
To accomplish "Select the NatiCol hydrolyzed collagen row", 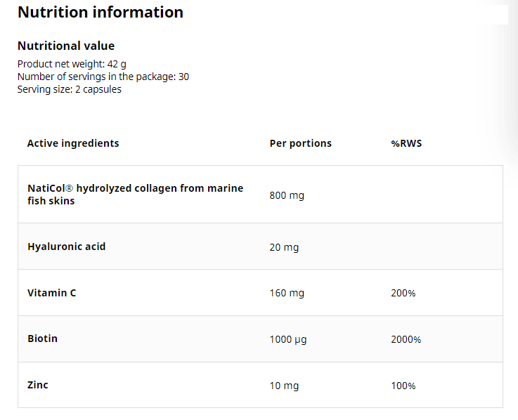I will coord(135,195).
